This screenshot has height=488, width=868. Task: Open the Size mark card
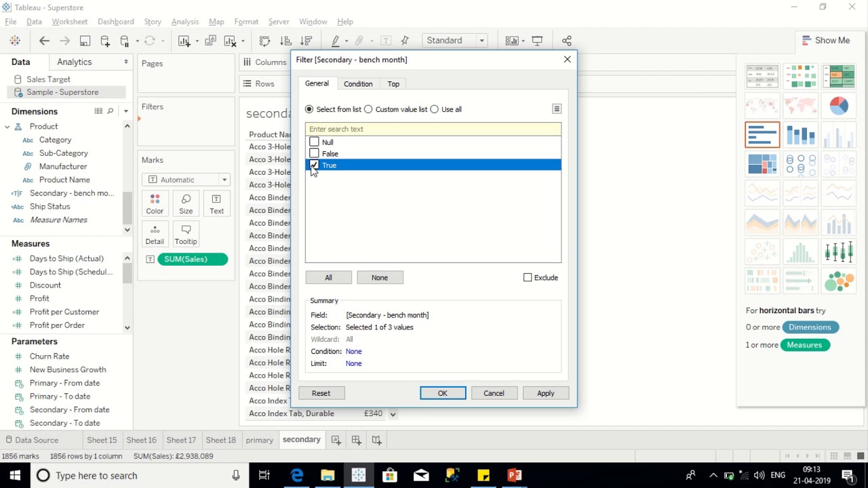186,203
